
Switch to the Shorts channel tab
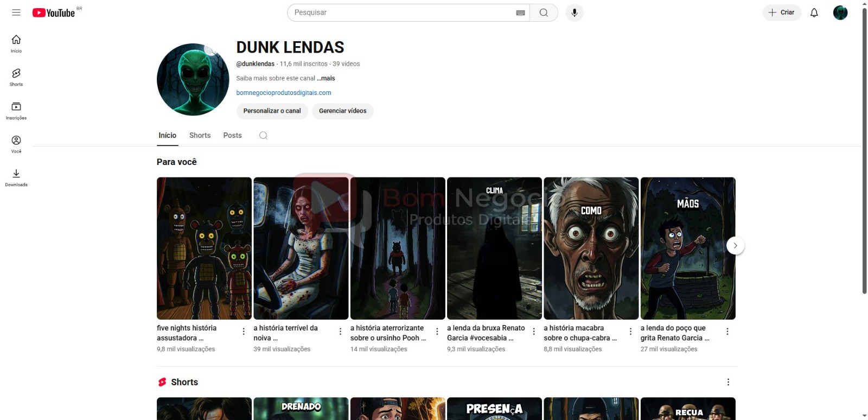[x=200, y=136]
